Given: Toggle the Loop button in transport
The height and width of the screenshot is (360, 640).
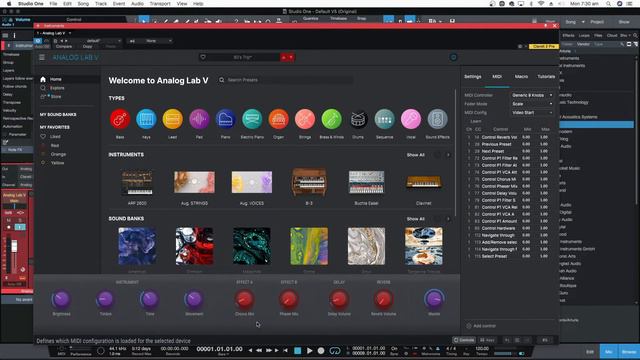Looking at the screenshot, I should 335,351.
